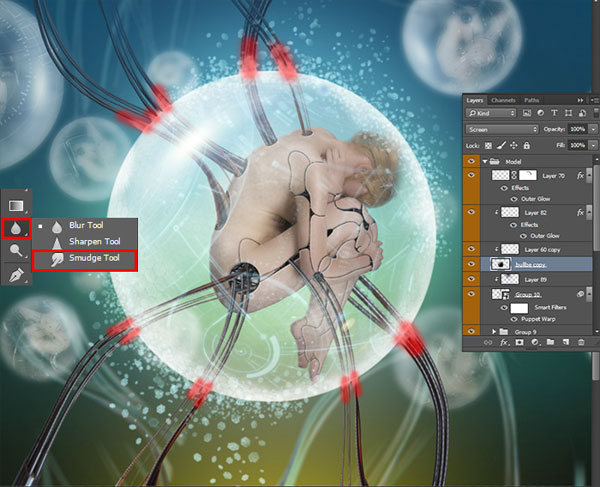
Task: Toggle Puppet Warp filter visibility
Action: pos(514,319)
